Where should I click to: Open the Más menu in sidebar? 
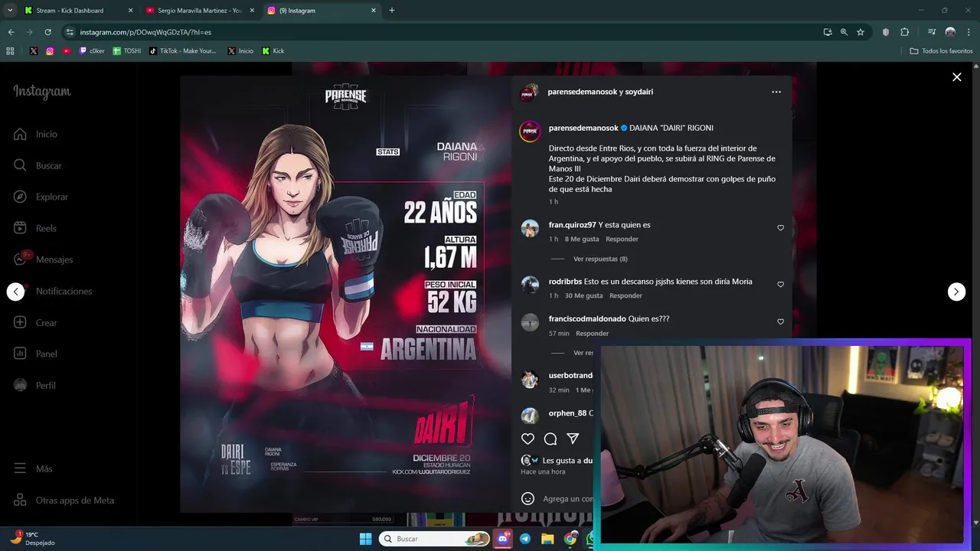click(33, 468)
